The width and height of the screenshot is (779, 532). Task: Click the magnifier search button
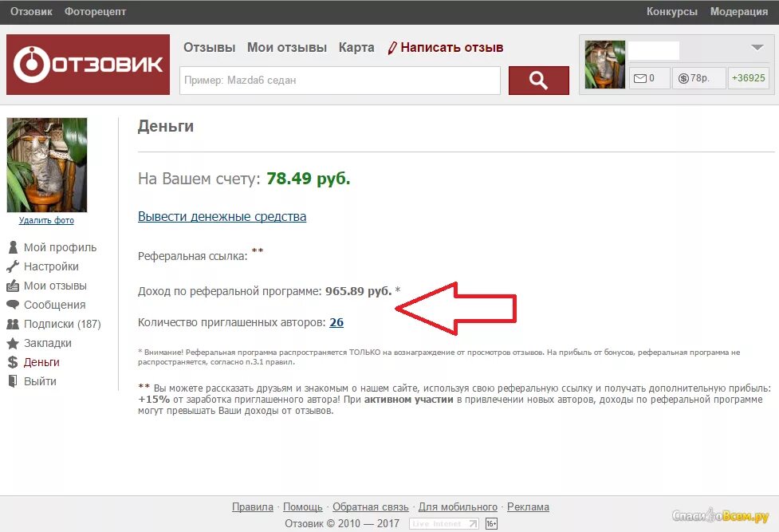coord(538,80)
